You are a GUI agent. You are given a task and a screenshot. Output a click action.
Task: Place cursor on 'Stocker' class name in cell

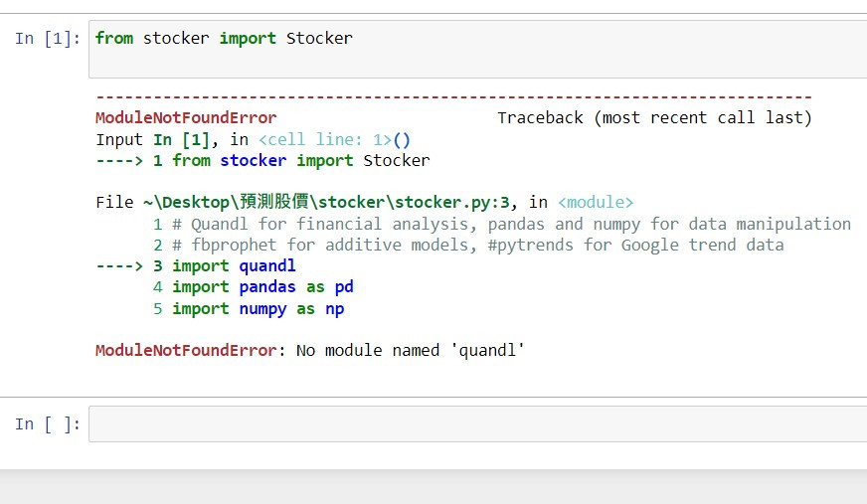(319, 38)
